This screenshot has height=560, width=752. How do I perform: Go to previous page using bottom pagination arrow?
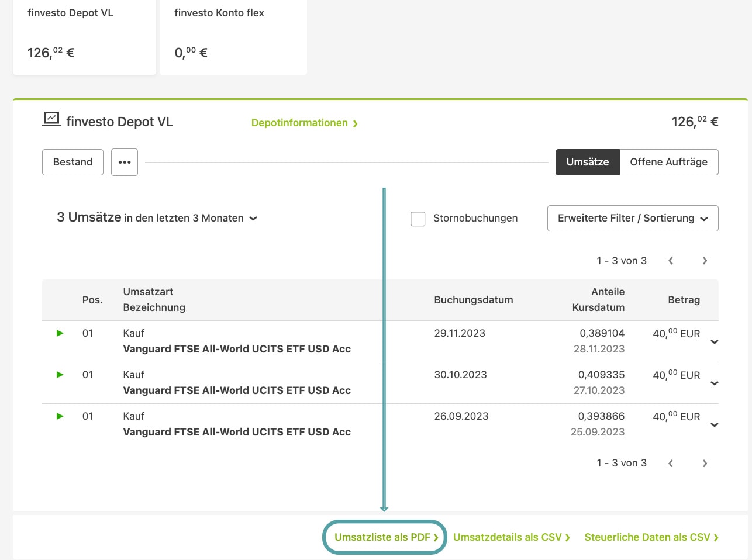pyautogui.click(x=671, y=463)
